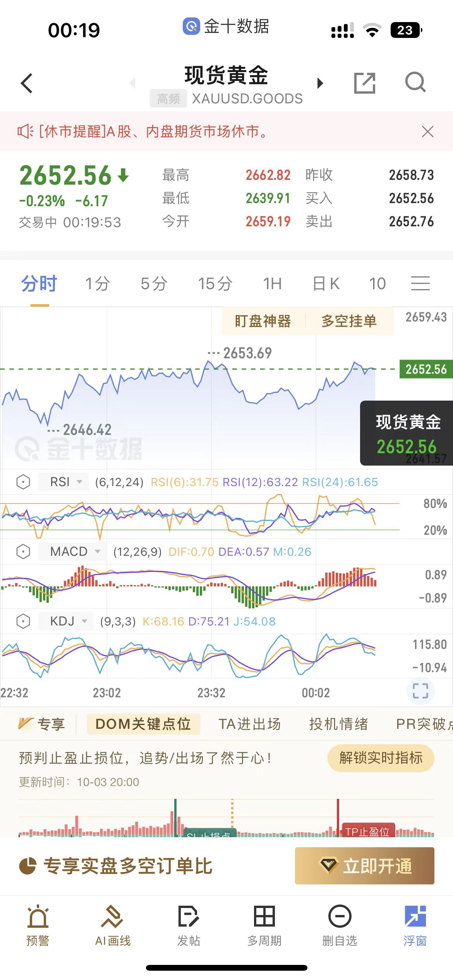Image resolution: width=453 pixels, height=980 pixels.
Task: Tap the Wi-Fi status icon
Action: click(x=372, y=30)
